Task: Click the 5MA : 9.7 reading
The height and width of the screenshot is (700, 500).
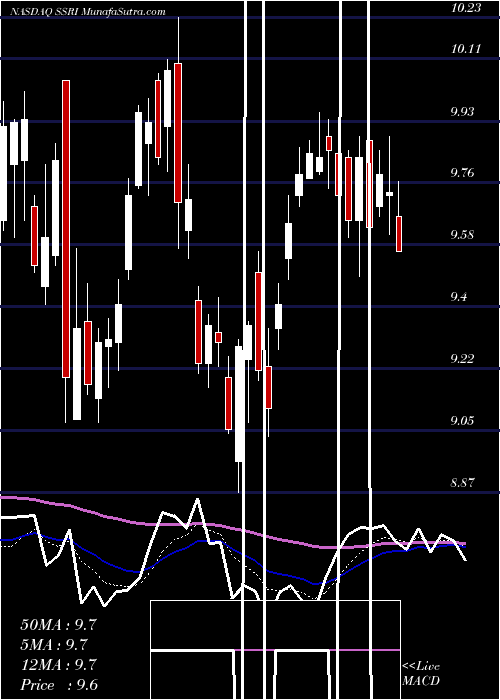Action: (x=54, y=645)
